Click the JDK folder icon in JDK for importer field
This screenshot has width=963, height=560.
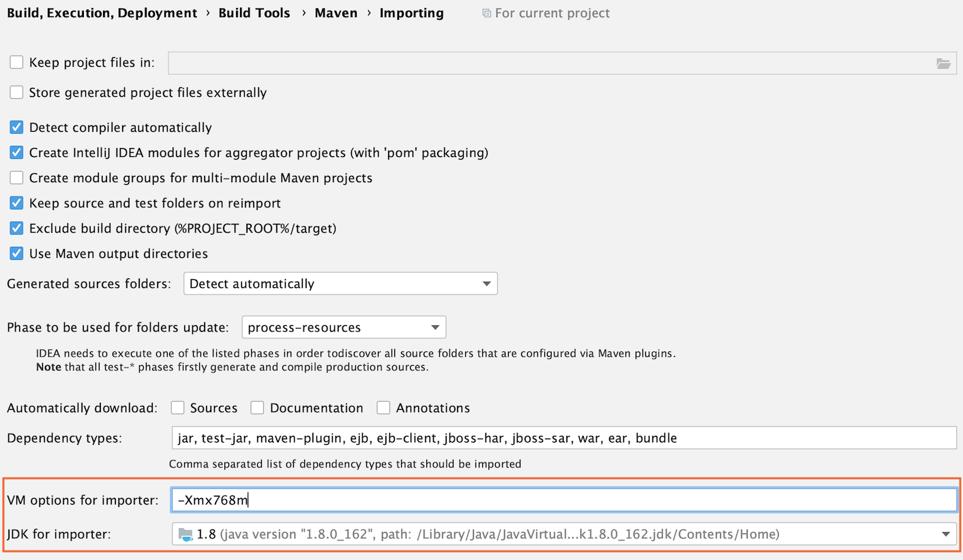(x=185, y=534)
